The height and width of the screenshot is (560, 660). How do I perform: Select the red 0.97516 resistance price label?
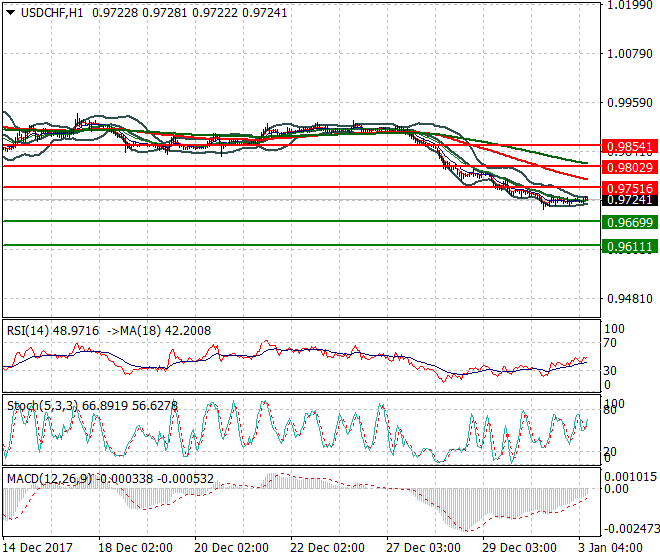(x=630, y=188)
